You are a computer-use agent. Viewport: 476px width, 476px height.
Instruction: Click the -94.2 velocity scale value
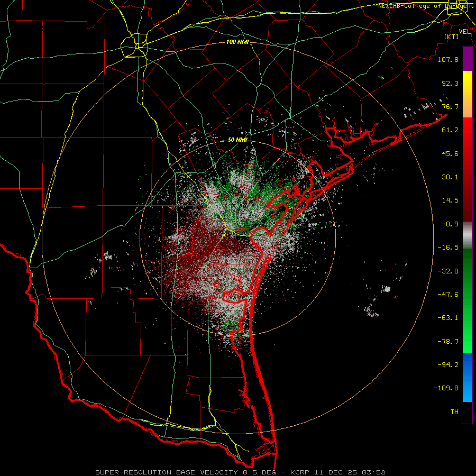pyautogui.click(x=448, y=364)
